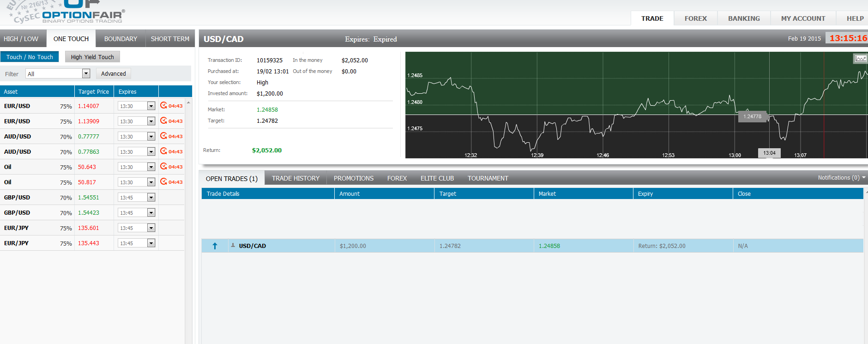Expand the Notifications (0) dropdown
The height and width of the screenshot is (344, 868).
pos(842,178)
